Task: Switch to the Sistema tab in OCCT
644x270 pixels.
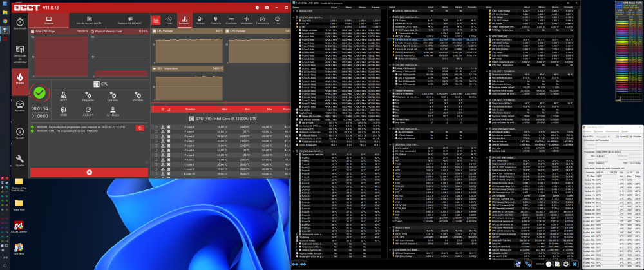Action: pos(48,20)
